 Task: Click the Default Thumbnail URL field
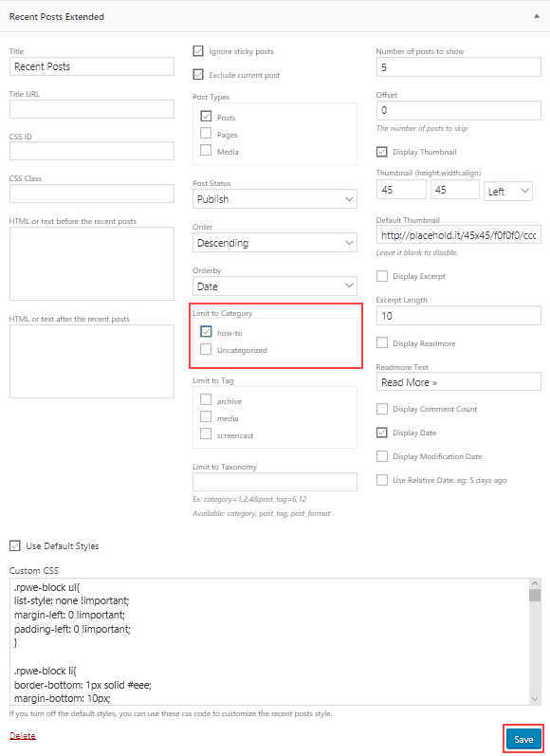pos(458,235)
